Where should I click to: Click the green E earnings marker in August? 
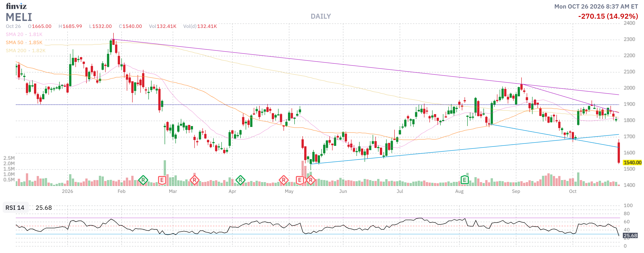click(465, 180)
